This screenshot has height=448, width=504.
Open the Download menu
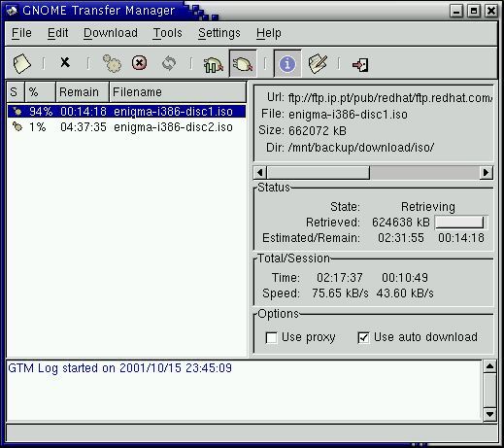click(111, 33)
